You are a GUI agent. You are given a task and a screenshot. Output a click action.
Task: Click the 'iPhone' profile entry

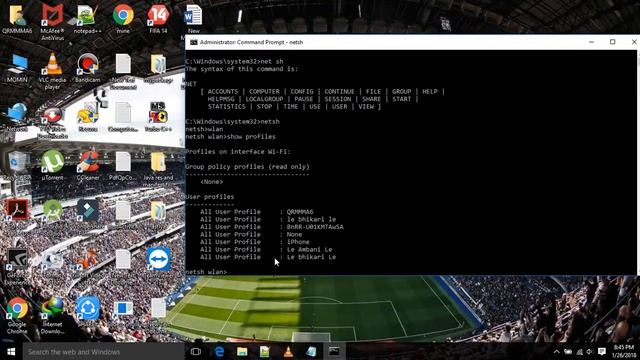[x=298, y=242]
